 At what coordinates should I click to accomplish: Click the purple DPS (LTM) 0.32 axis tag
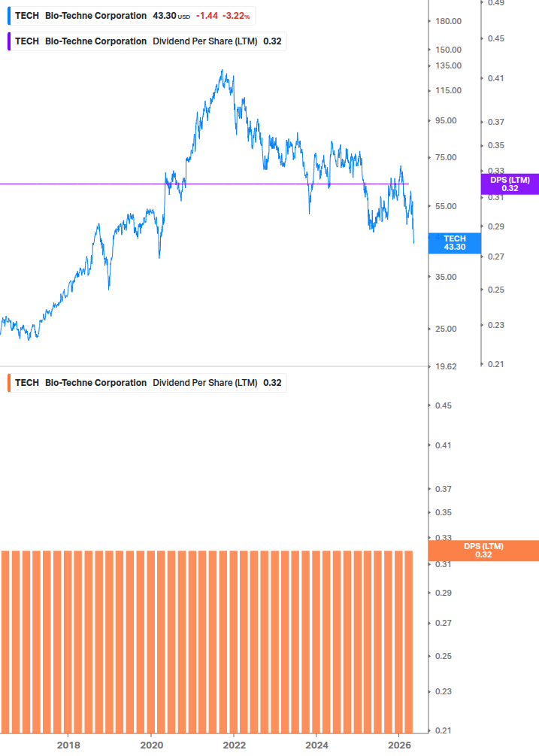click(510, 184)
